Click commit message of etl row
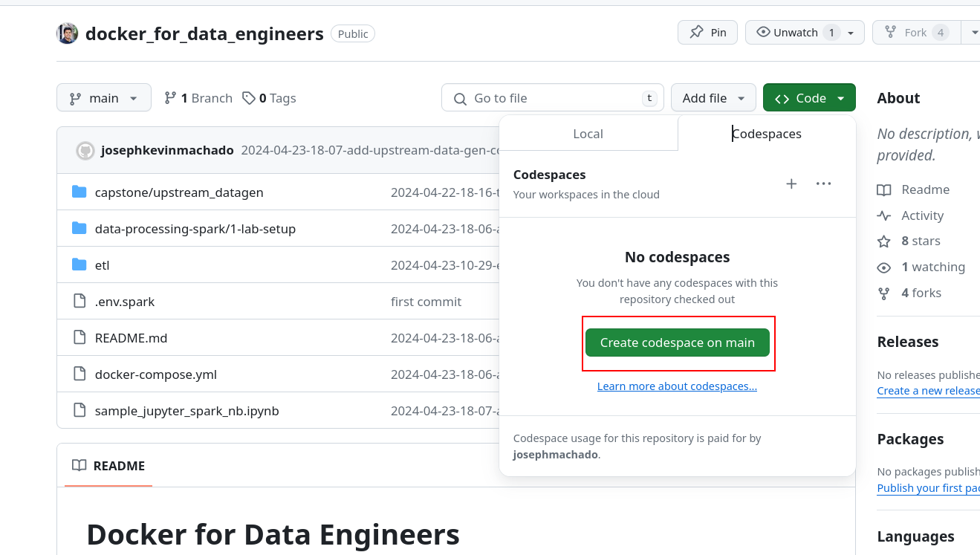980x555 pixels. [445, 265]
